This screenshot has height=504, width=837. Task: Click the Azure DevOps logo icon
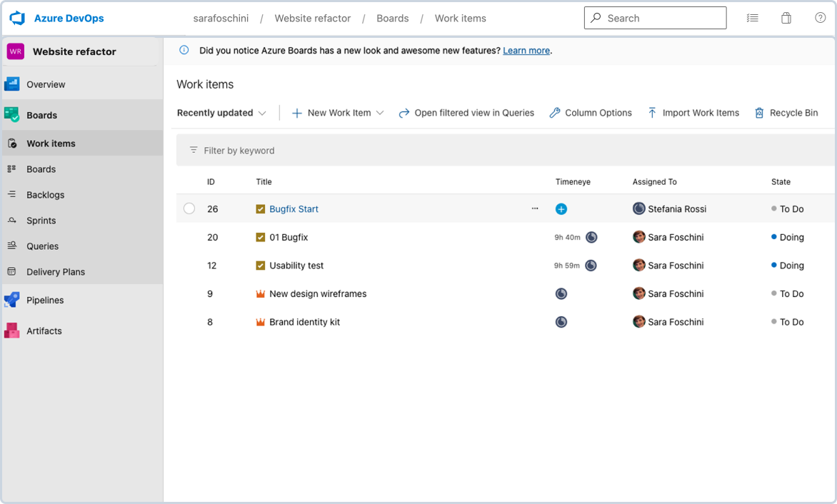[17, 18]
